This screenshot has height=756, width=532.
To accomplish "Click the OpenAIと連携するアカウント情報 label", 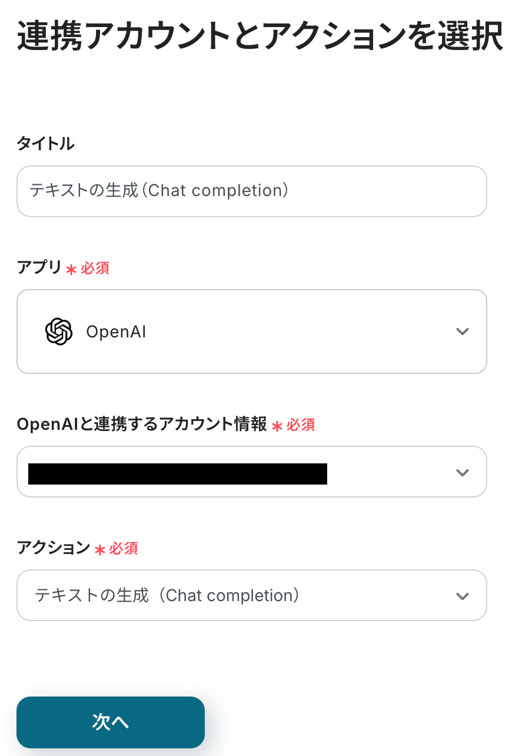I will [142, 424].
